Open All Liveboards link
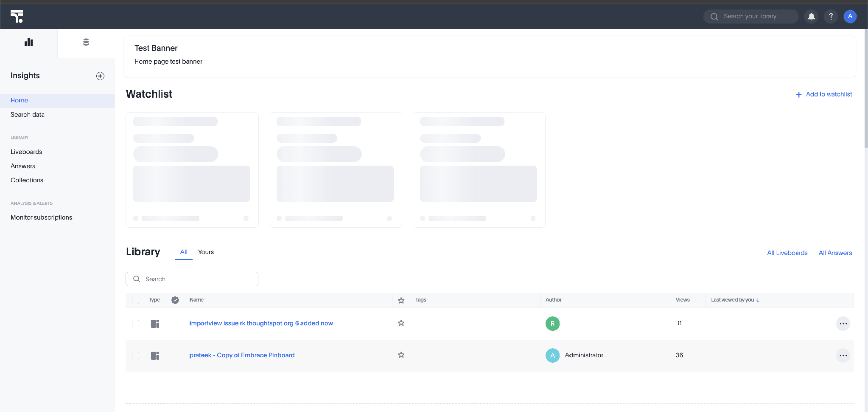 point(787,253)
